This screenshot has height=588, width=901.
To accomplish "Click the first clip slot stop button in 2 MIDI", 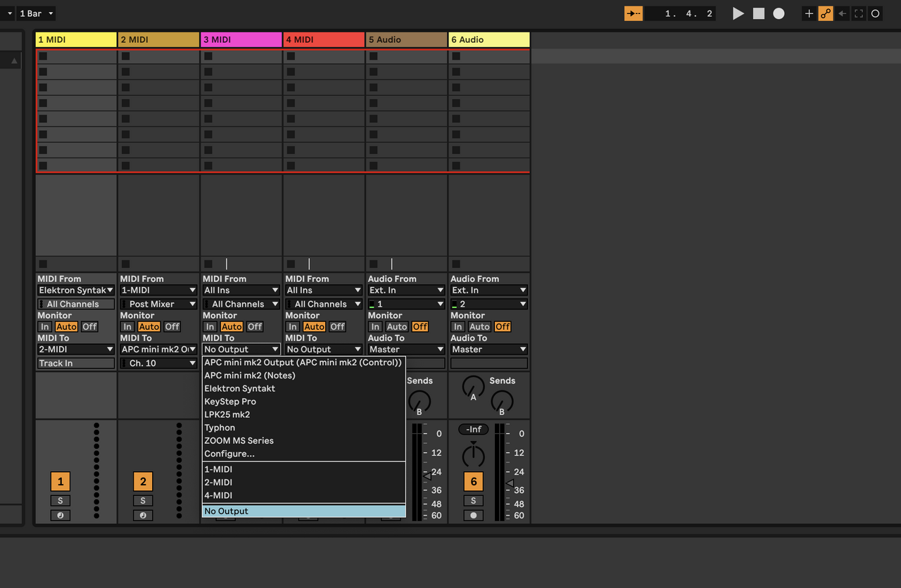I will tap(125, 56).
